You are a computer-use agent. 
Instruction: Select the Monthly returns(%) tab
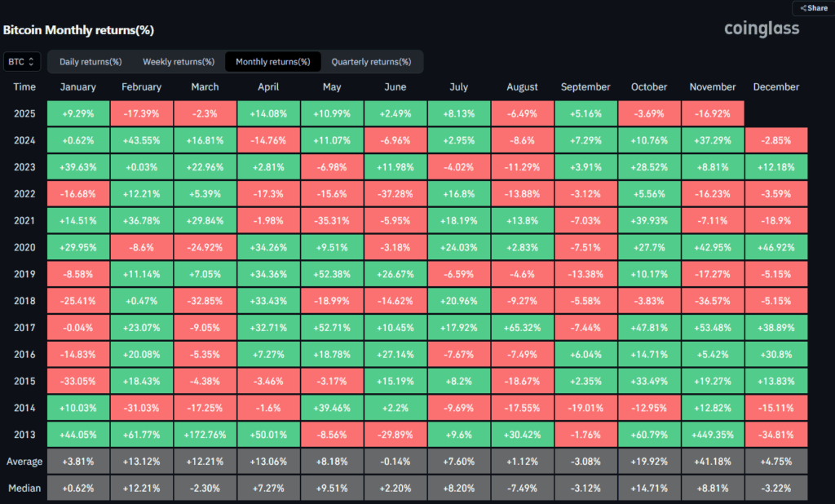[272, 62]
